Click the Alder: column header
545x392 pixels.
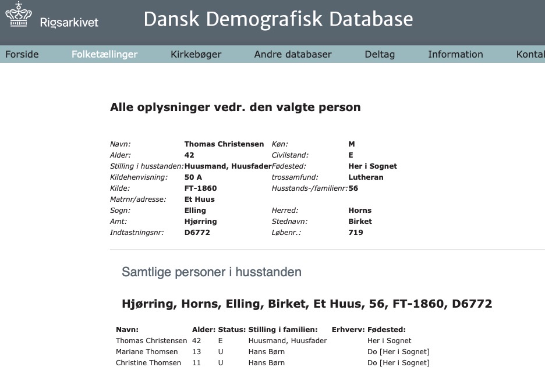204,330
